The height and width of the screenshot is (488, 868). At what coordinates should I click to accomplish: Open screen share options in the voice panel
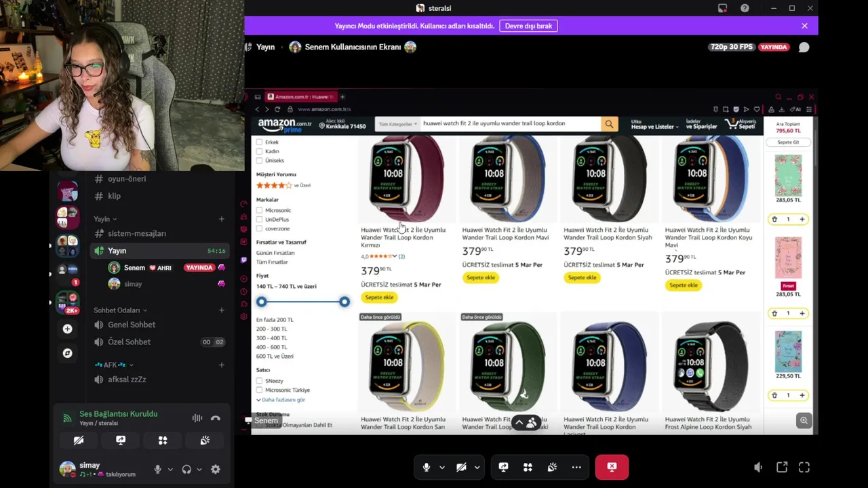pyautogui.click(x=121, y=441)
